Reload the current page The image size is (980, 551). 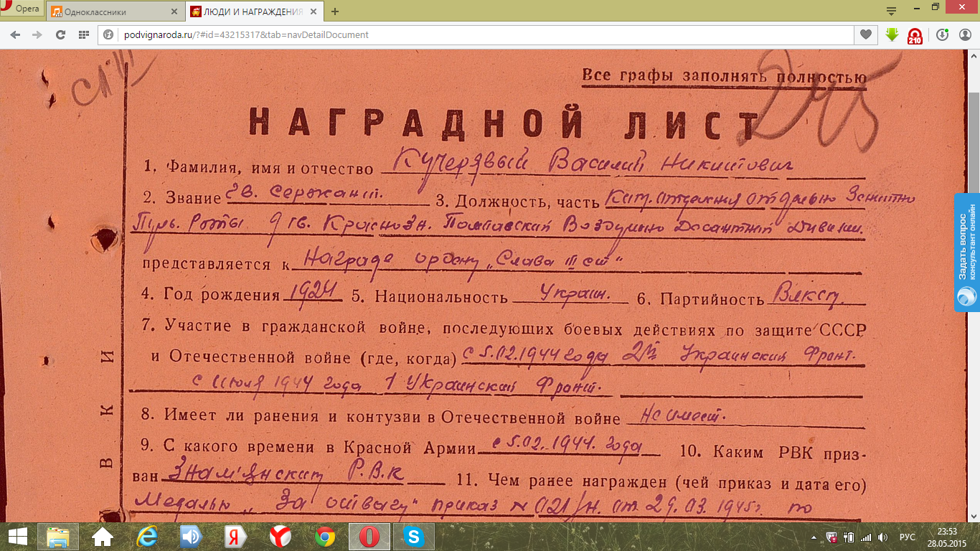pyautogui.click(x=60, y=34)
